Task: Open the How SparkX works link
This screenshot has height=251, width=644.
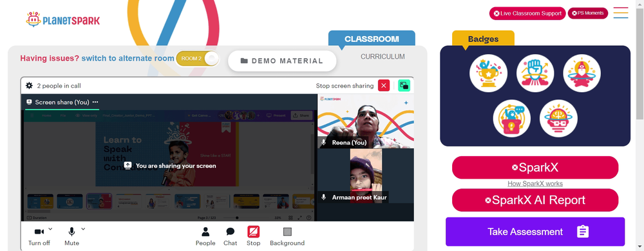Action: coord(535,184)
